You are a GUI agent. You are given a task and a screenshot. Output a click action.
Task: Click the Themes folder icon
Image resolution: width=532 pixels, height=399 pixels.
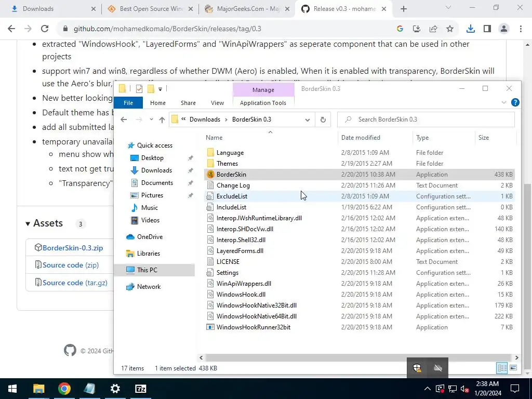click(x=210, y=164)
